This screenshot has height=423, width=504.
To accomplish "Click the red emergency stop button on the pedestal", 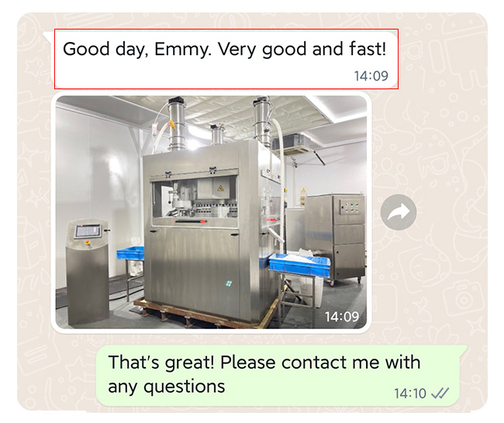I will pos(88,242).
